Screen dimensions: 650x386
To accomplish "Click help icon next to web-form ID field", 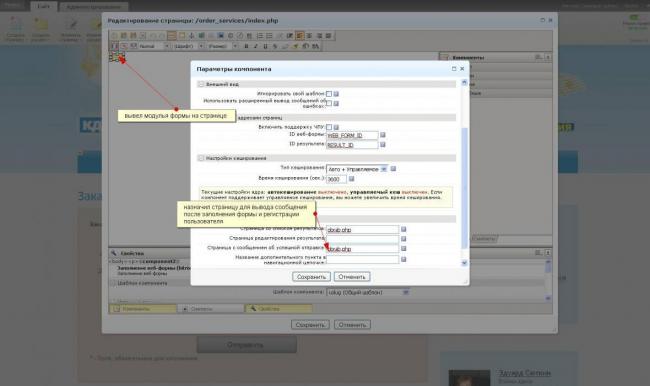I will pyautogui.click(x=383, y=135).
